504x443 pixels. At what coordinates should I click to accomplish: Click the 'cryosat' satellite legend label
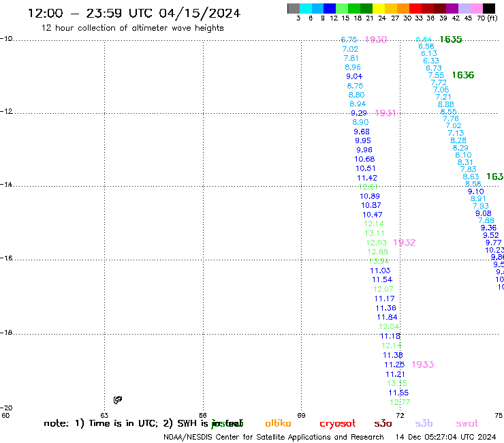pyautogui.click(x=338, y=424)
